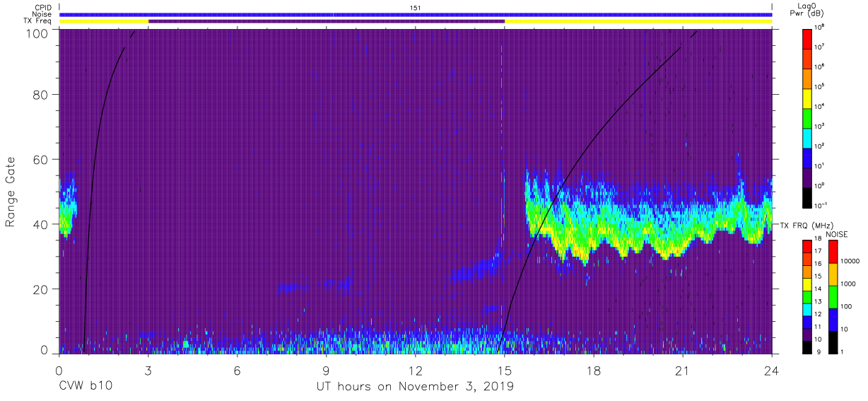Click the cyan segment of the Lag0 Pwr colorbar

point(809,138)
